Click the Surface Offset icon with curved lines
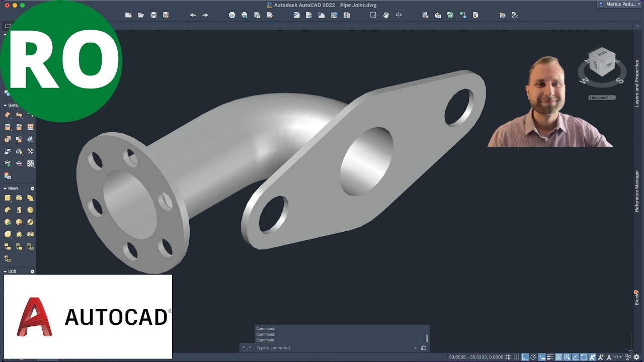The image size is (644, 362). (x=30, y=163)
